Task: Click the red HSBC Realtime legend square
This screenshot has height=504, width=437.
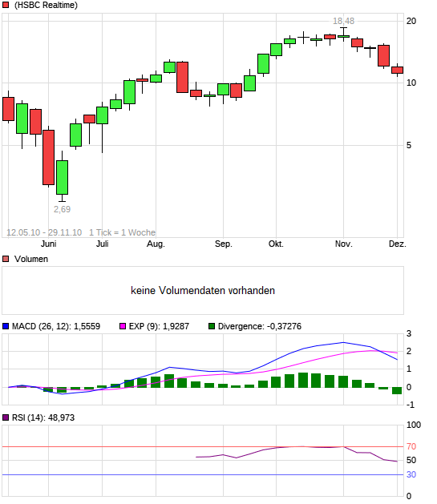Action: (x=6, y=5)
